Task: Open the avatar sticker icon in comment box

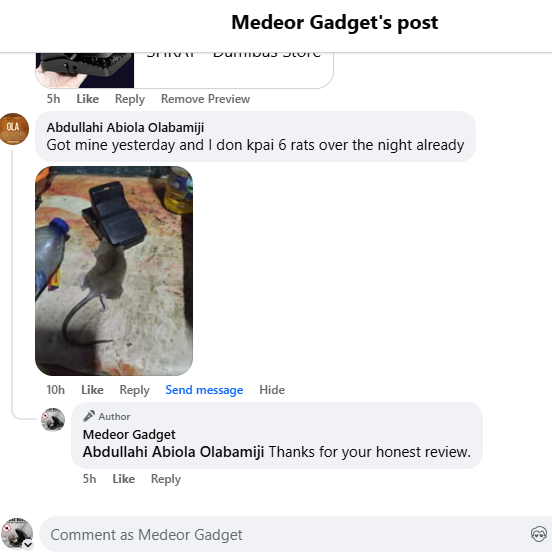Action: 538,534
